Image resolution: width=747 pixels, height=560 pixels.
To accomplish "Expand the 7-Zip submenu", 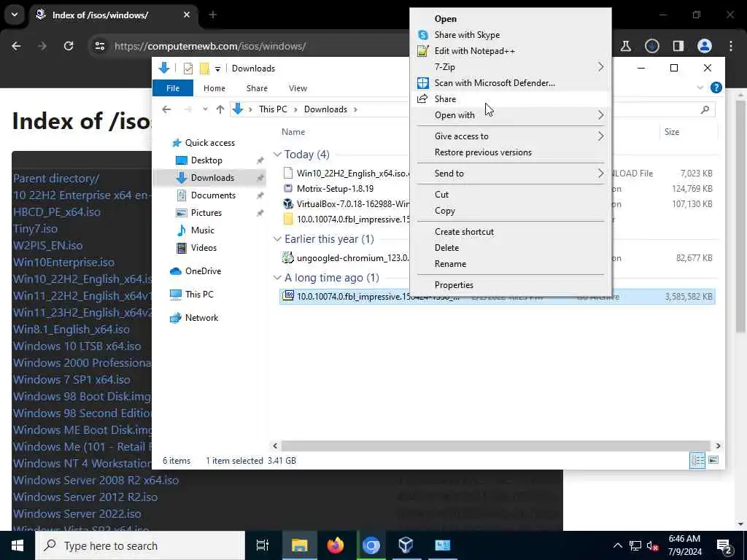I will (x=601, y=67).
